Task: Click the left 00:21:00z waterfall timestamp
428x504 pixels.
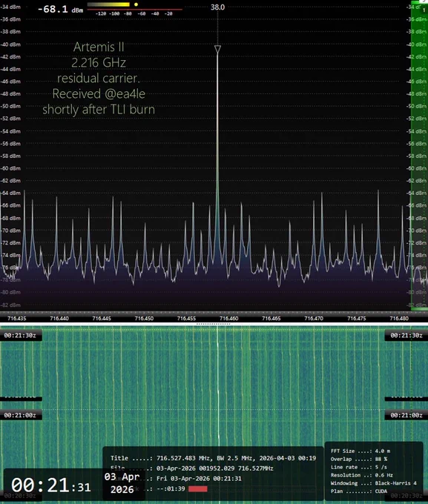Action: tap(20, 415)
